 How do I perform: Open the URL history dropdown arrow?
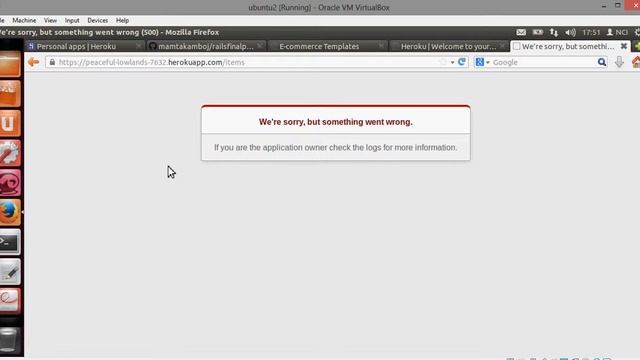coord(452,62)
